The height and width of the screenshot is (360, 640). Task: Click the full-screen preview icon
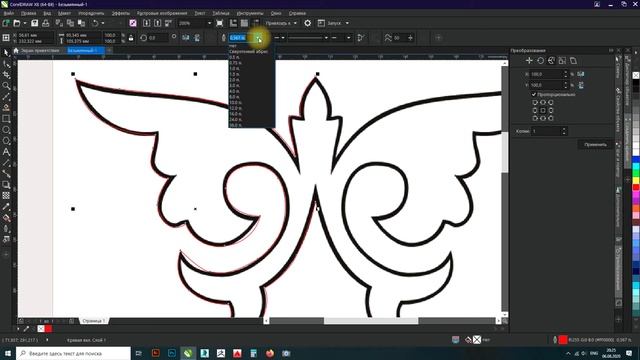click(x=220, y=23)
